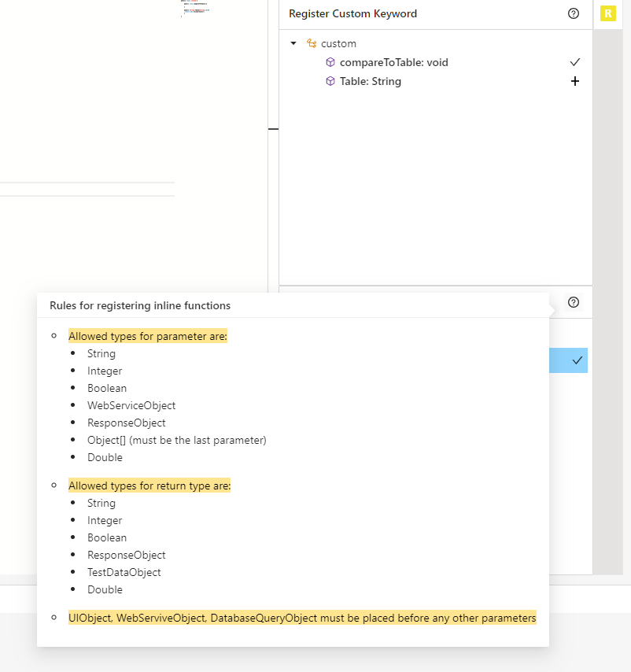Click 'TestDataObject' in return types
This screenshot has width=631, height=672.
click(124, 572)
